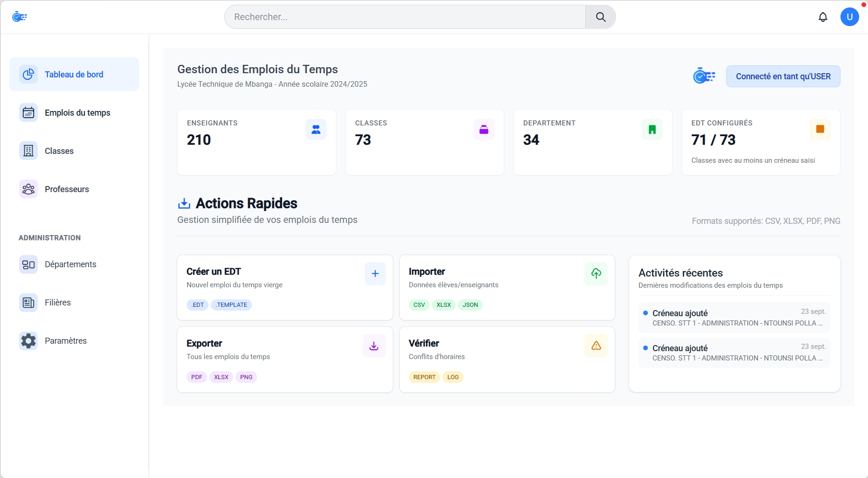Click the download icon on Exporter
This screenshot has width=868, height=478.
pos(374,346)
